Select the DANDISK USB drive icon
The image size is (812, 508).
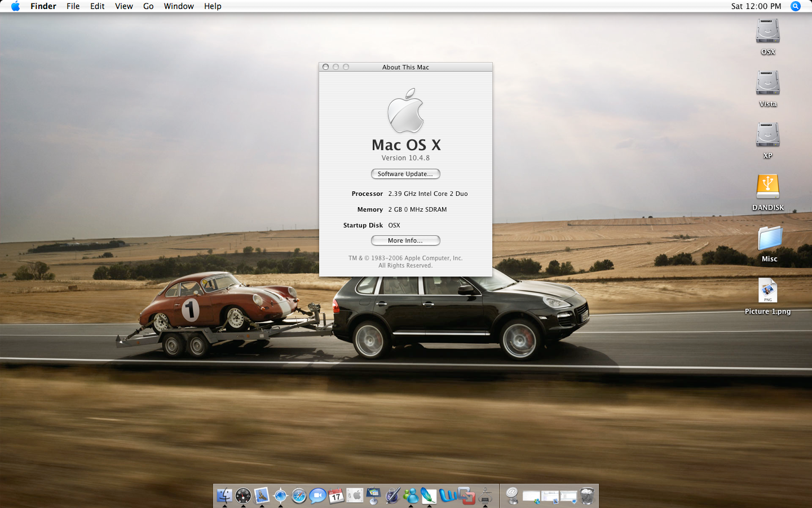[x=768, y=187]
